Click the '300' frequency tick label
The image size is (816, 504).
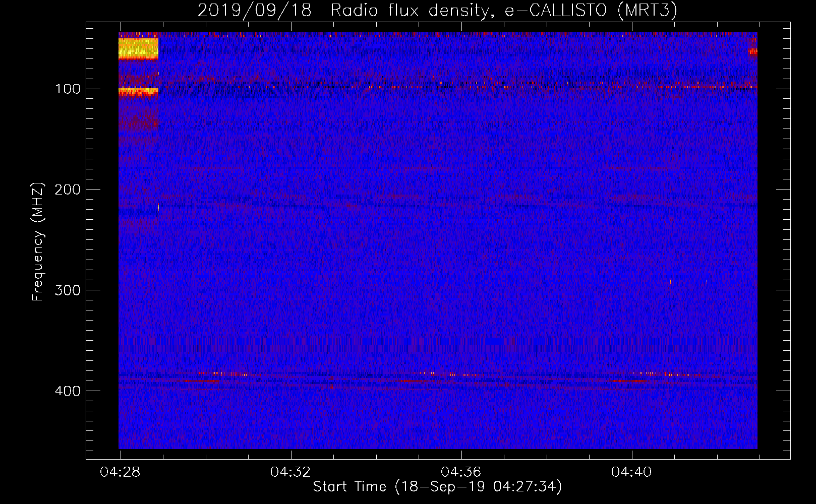coord(69,290)
